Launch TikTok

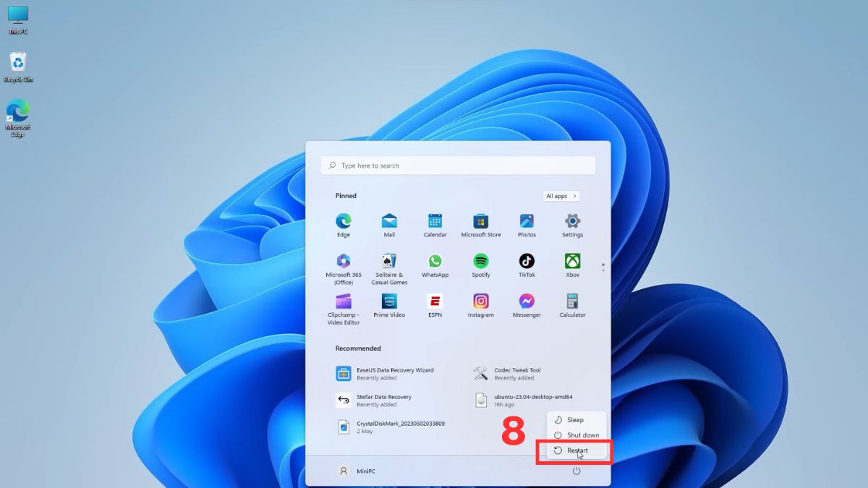(x=527, y=265)
